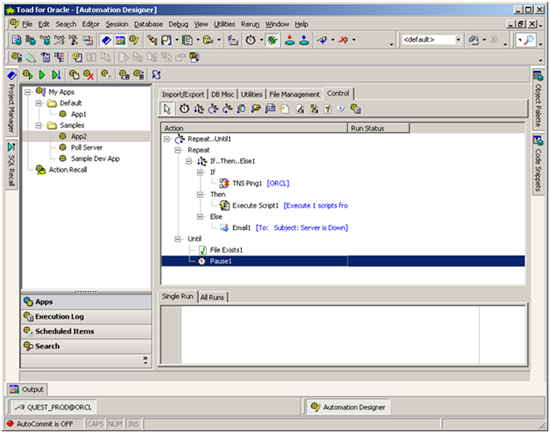Collapse the Until branch node
Viewport: 550px width, 433px height.
(x=178, y=239)
